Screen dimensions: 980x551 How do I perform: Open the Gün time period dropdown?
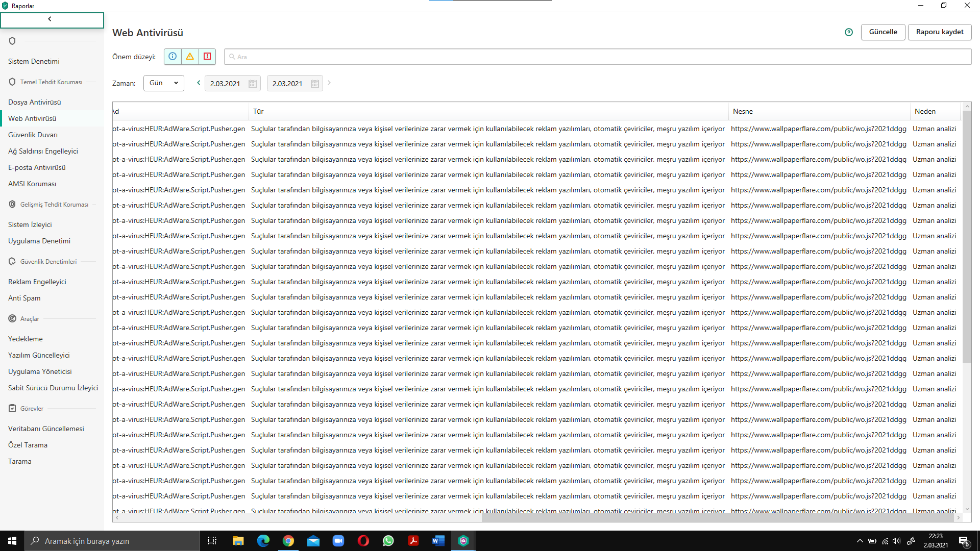click(x=164, y=83)
